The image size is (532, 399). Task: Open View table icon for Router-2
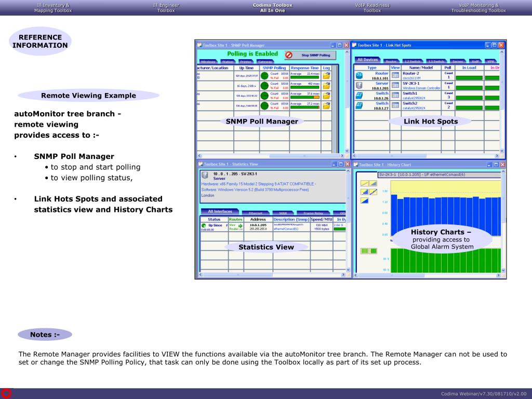[x=395, y=75]
